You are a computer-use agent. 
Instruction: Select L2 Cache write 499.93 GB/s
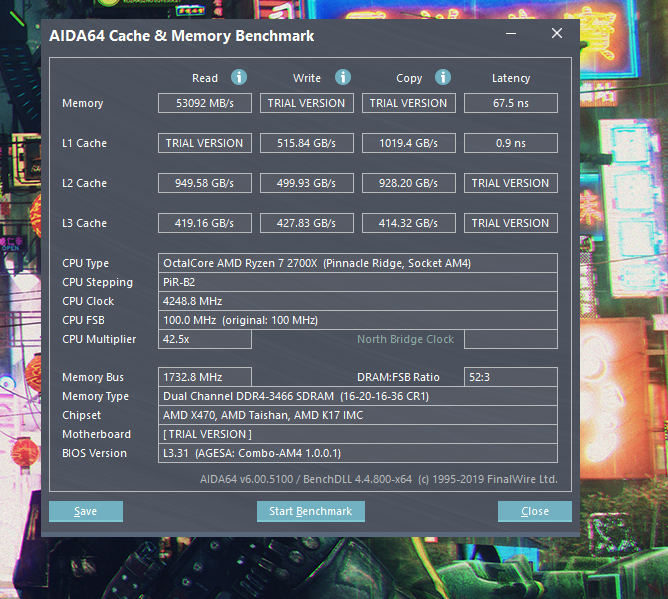tap(307, 183)
